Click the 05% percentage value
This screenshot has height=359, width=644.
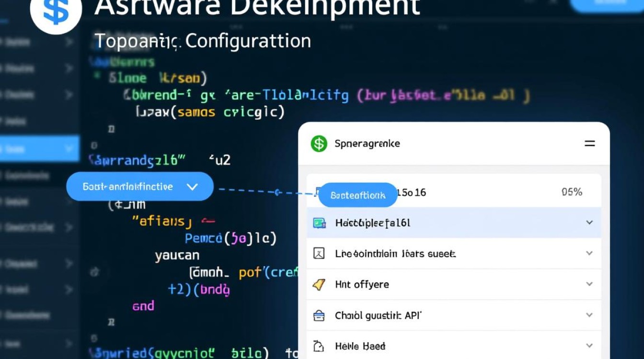point(571,192)
